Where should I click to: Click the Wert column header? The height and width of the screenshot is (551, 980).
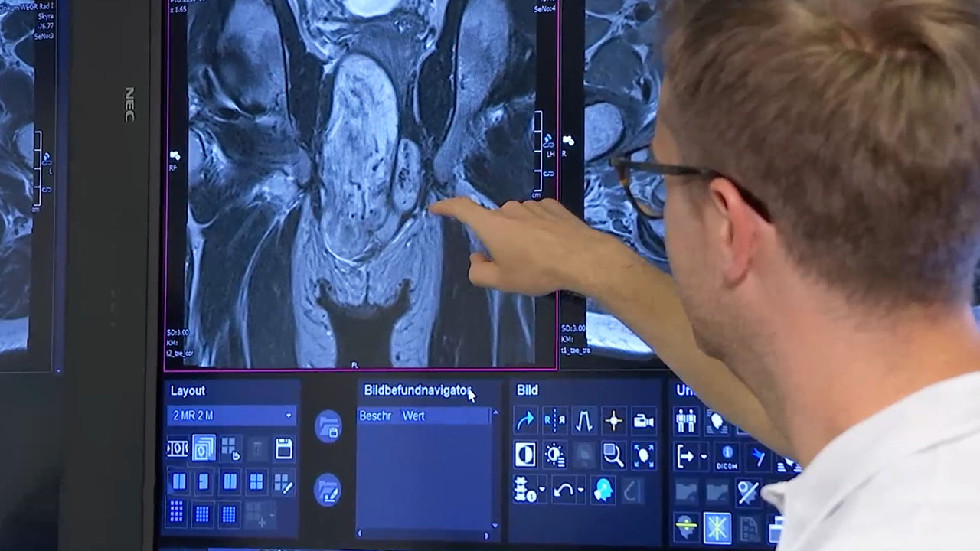[x=413, y=416]
